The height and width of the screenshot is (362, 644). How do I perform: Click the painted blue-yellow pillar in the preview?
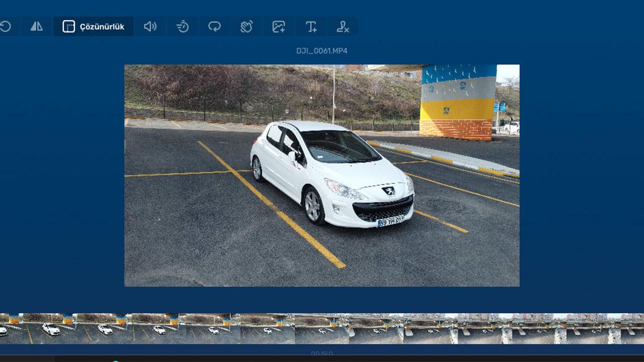[457, 102]
